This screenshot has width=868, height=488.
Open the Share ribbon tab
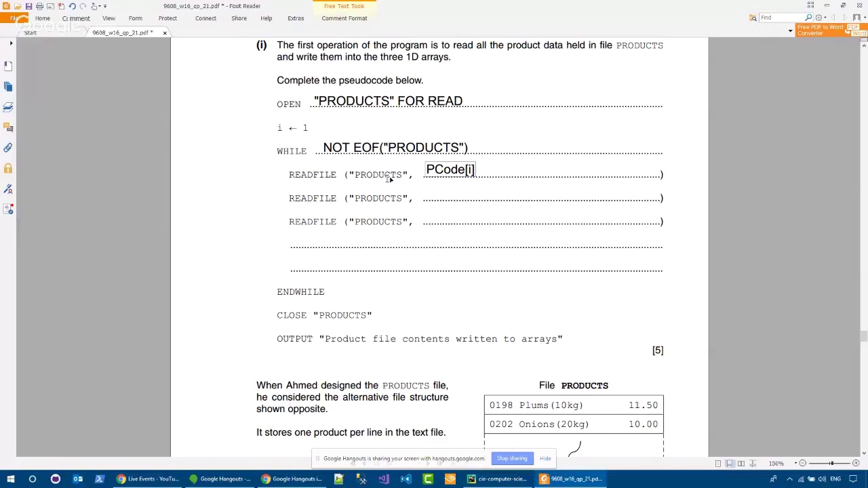click(239, 18)
